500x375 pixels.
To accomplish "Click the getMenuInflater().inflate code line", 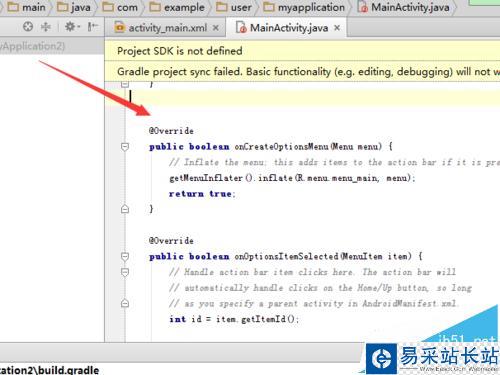I will tap(292, 178).
